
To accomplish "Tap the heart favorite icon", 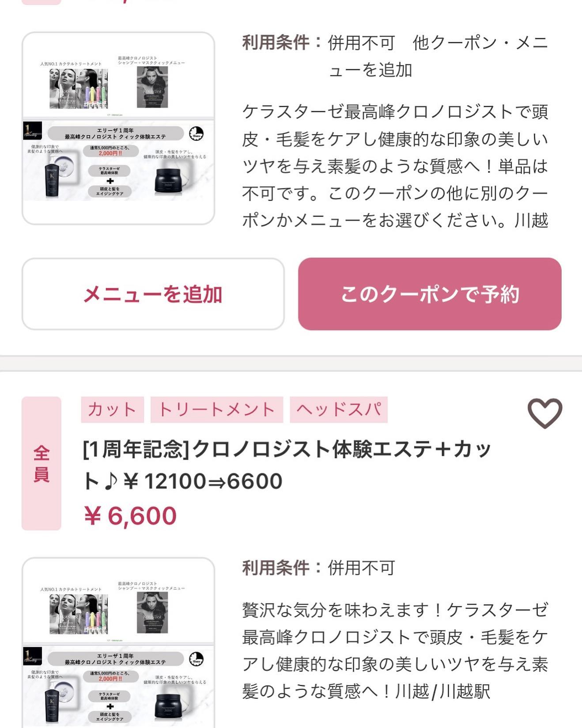I will tap(545, 413).
